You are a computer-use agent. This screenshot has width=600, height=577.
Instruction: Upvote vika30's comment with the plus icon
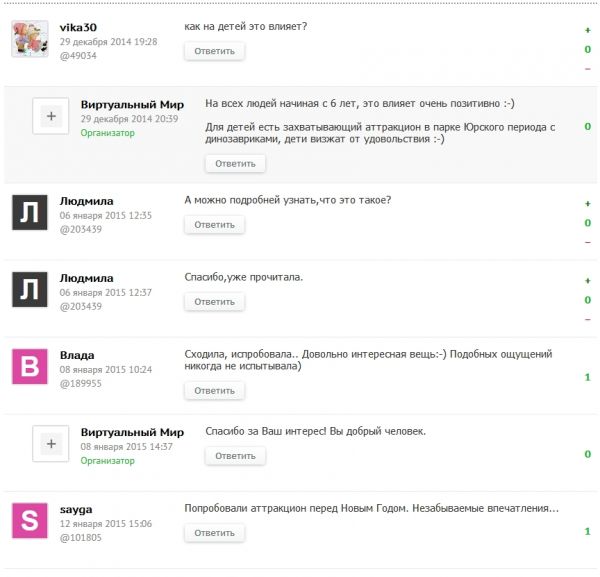click(588, 31)
